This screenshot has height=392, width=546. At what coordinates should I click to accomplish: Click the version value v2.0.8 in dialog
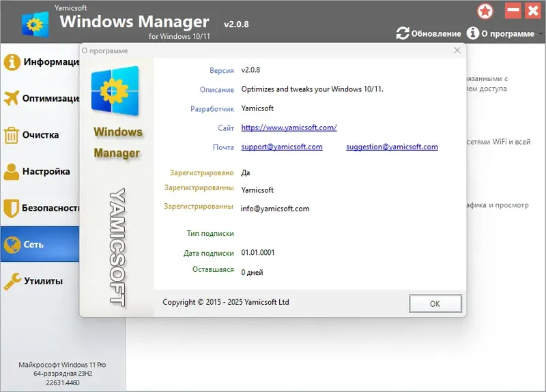250,70
